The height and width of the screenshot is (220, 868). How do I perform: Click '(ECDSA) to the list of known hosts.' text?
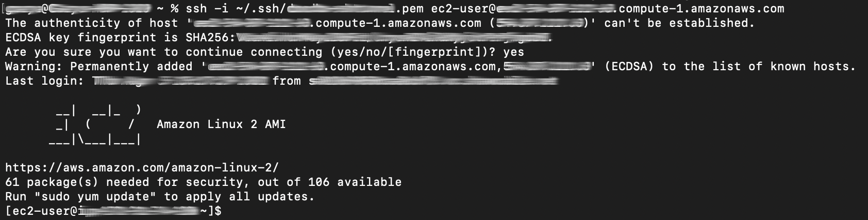730,67
